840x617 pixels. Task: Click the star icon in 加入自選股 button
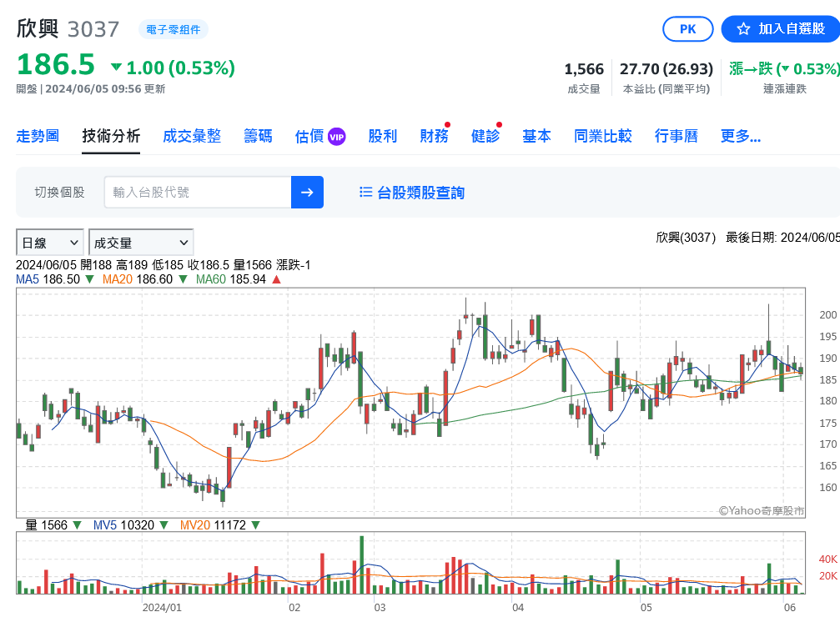click(x=743, y=29)
